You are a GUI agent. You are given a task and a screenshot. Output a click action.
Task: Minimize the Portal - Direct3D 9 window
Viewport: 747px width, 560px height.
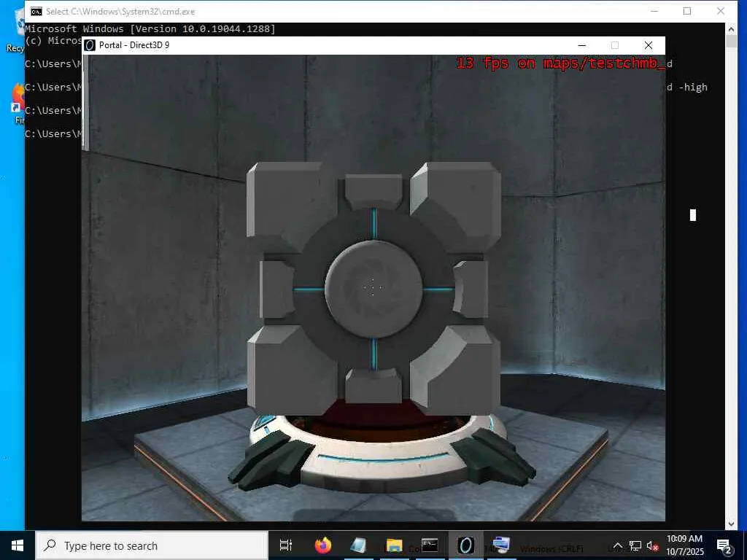[x=581, y=45]
